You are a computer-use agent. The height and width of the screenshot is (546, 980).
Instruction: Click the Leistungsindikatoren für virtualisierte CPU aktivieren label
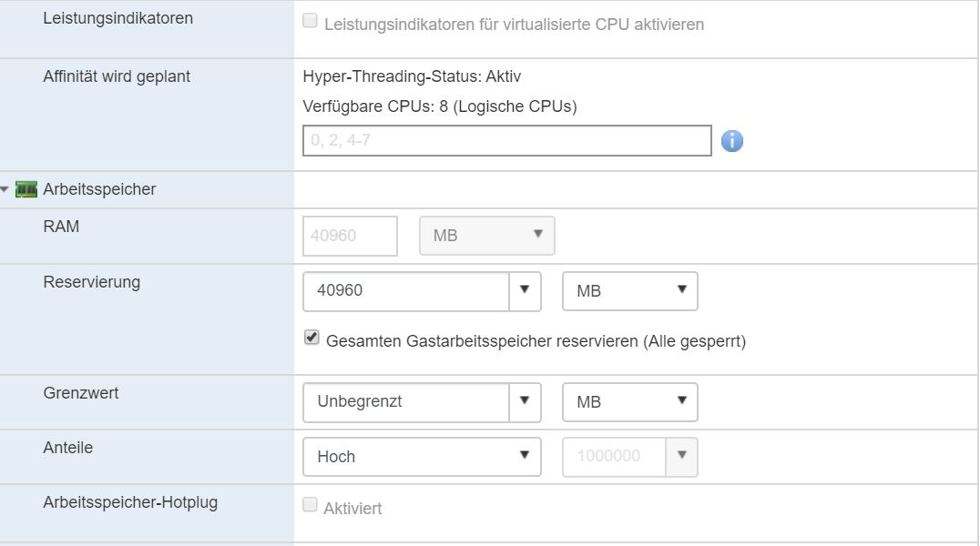point(514,25)
